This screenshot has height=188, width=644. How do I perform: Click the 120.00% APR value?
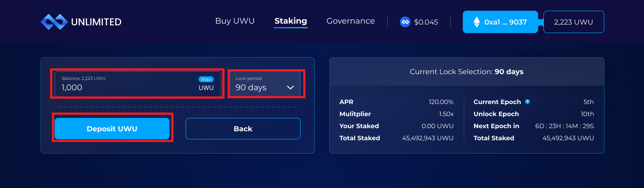click(x=441, y=102)
